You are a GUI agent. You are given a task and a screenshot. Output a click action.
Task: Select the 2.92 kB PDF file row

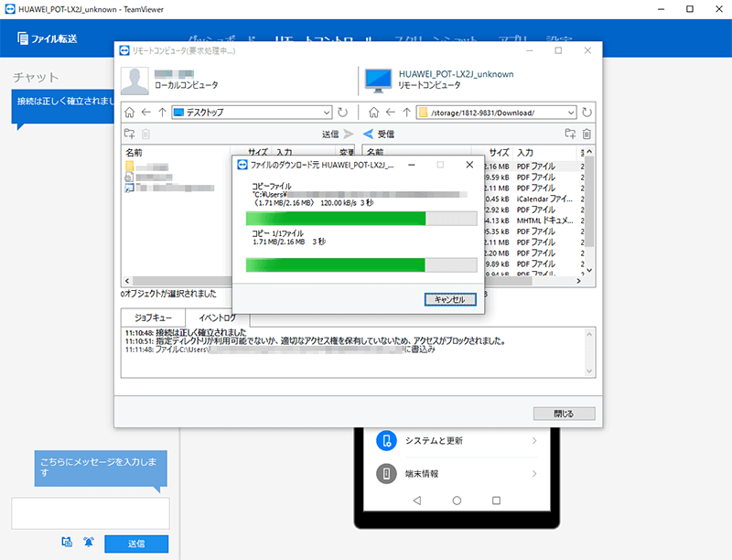(533, 210)
